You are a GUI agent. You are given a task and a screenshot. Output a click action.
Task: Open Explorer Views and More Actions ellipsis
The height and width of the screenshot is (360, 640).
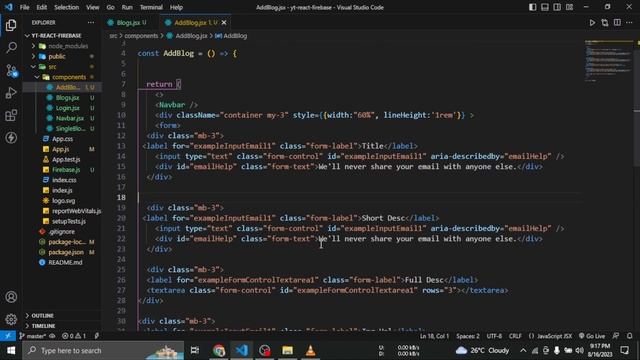(91, 22)
